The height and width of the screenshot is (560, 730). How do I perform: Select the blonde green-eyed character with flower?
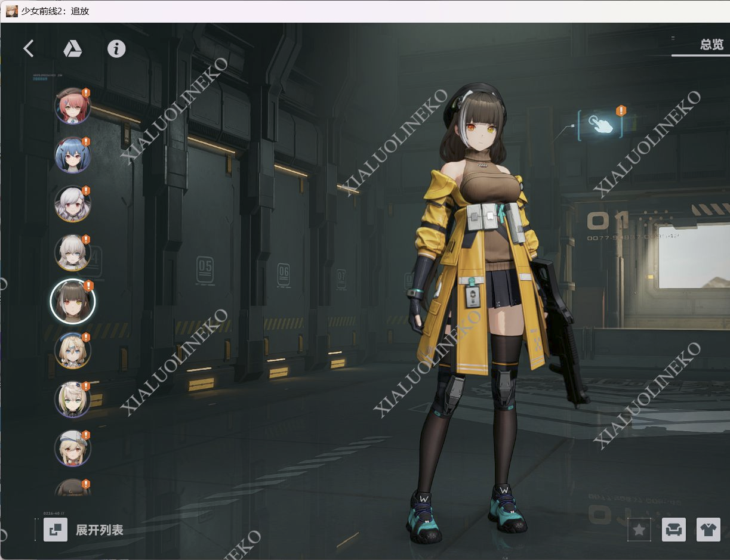pos(73,400)
